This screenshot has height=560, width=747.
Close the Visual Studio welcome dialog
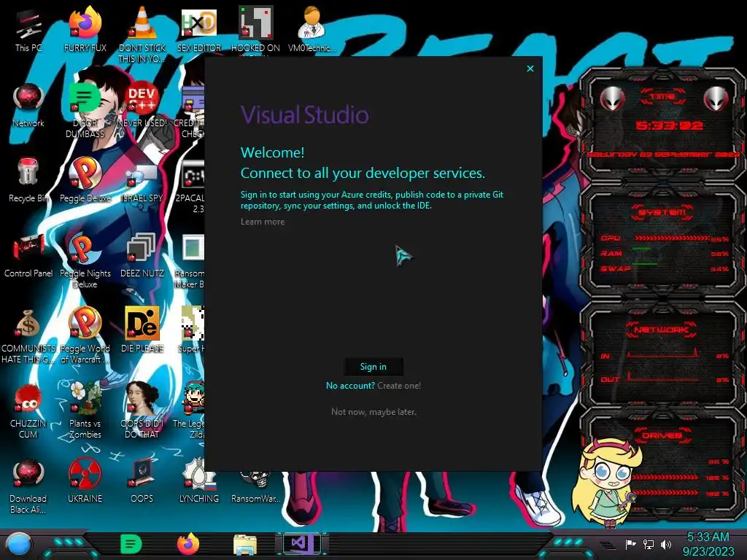click(530, 69)
